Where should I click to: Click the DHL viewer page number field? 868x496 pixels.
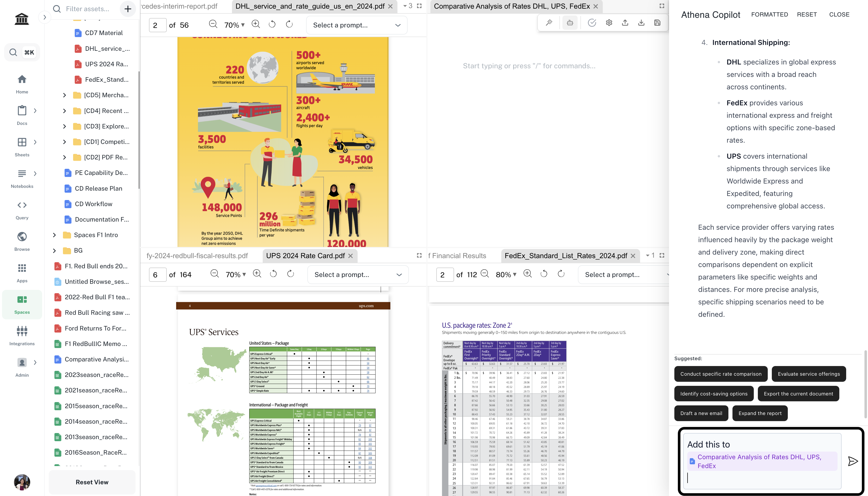pos(157,25)
